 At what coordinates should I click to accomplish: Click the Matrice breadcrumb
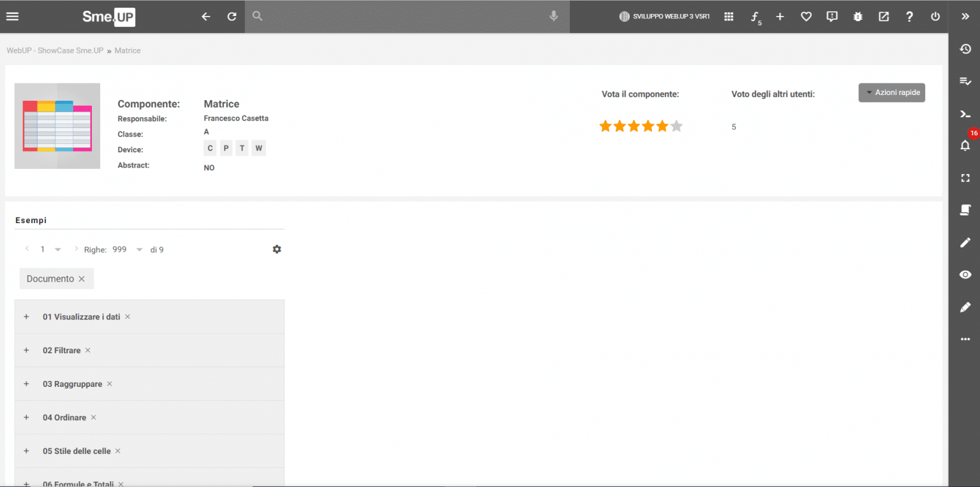[x=128, y=50]
